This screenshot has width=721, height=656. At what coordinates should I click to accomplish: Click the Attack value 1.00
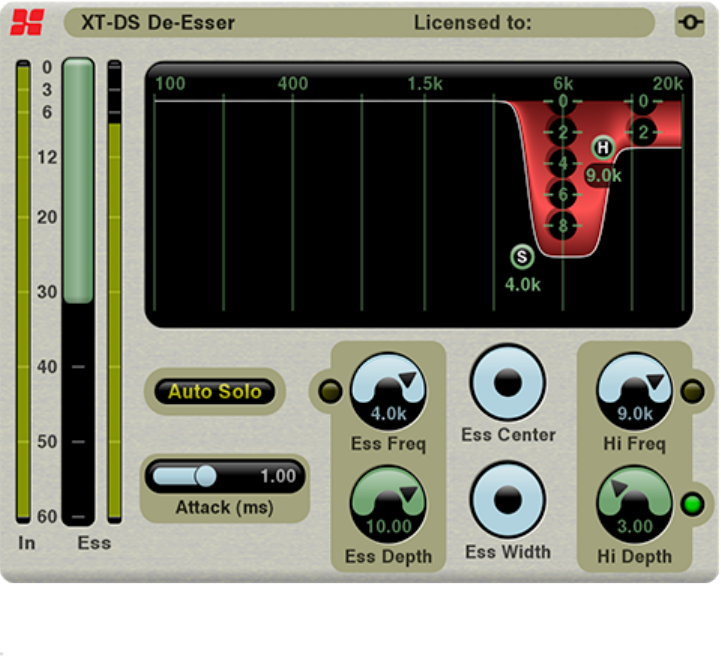278,476
